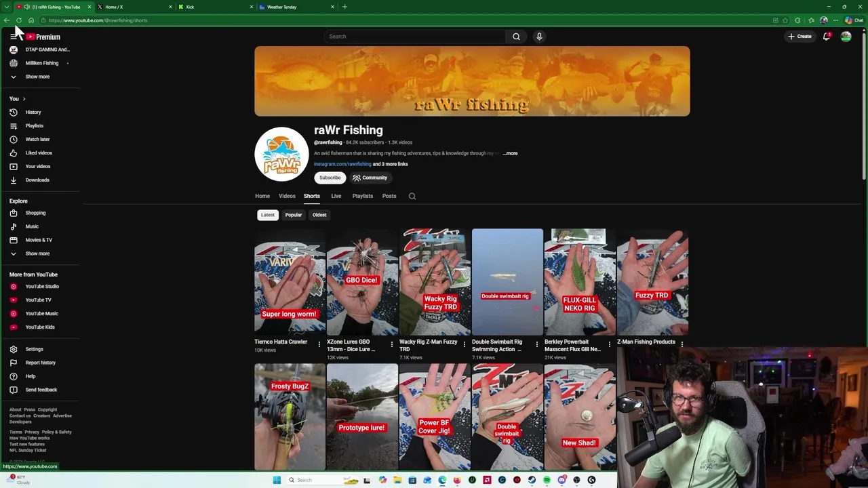Search within channel via magnifier icon
868x488 pixels.
(412, 196)
